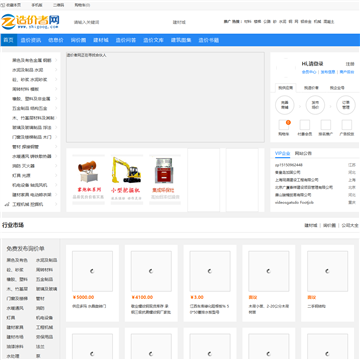Image resolution: width=360 pixels, height=360 pixels.
Task: Select the middle tab under the login panel
Action: 311,88
